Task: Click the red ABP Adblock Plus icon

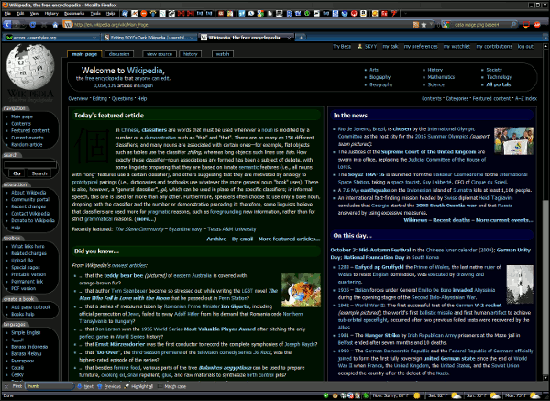Action: 537,25
